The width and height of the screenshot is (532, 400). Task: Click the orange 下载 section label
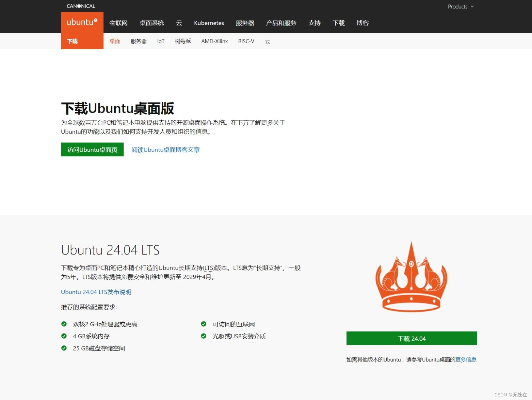pyautogui.click(x=73, y=41)
